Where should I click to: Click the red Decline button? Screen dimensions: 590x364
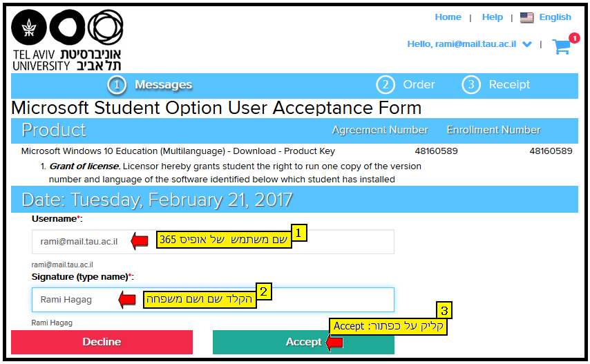pyautogui.click(x=102, y=342)
